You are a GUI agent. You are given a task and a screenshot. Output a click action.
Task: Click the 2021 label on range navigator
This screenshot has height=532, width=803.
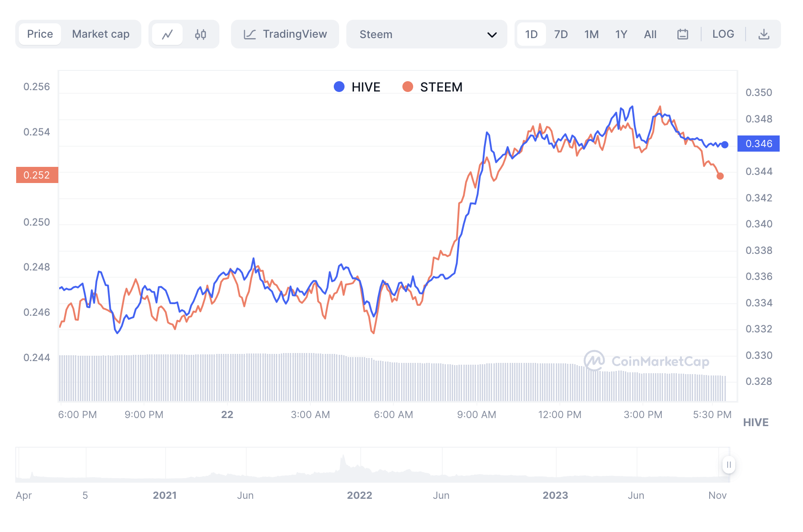[165, 495]
